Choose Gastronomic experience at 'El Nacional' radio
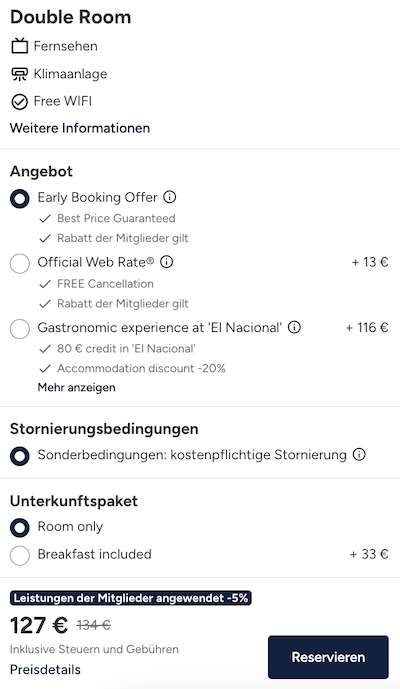The image size is (400, 689). point(20,329)
